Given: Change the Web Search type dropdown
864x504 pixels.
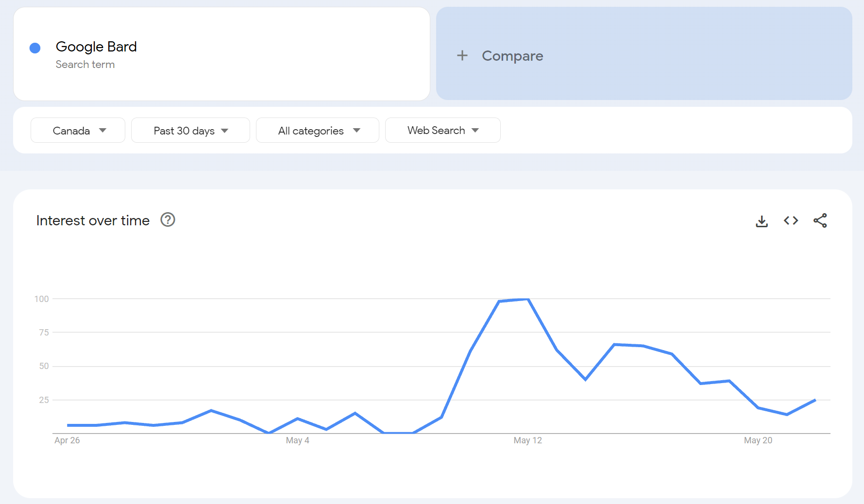Looking at the screenshot, I should [x=442, y=130].
